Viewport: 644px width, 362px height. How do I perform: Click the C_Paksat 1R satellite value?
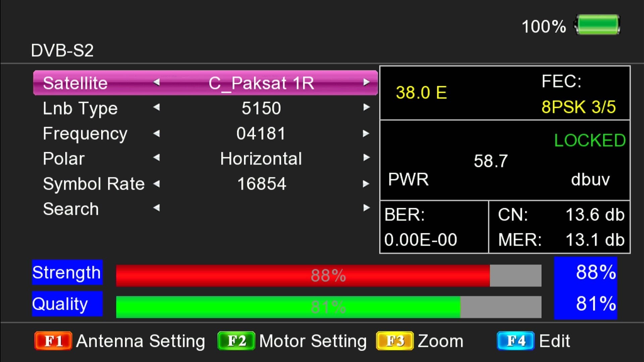(x=261, y=83)
